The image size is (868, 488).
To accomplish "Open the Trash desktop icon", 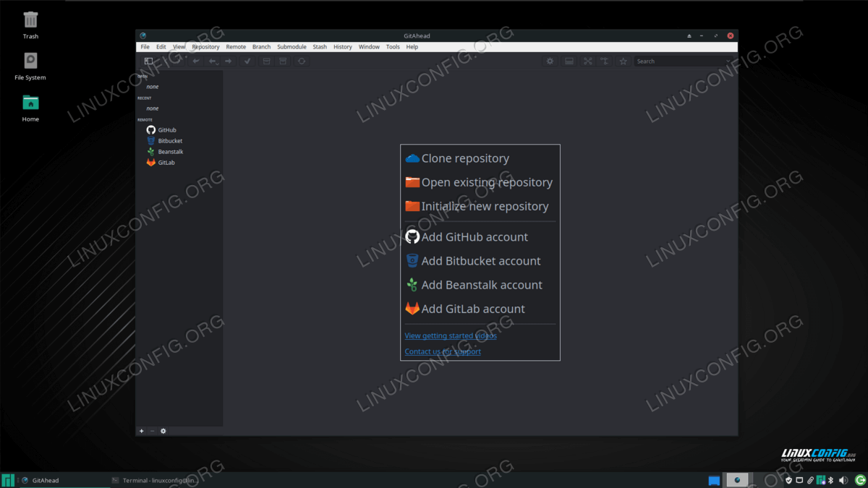I will (x=30, y=24).
